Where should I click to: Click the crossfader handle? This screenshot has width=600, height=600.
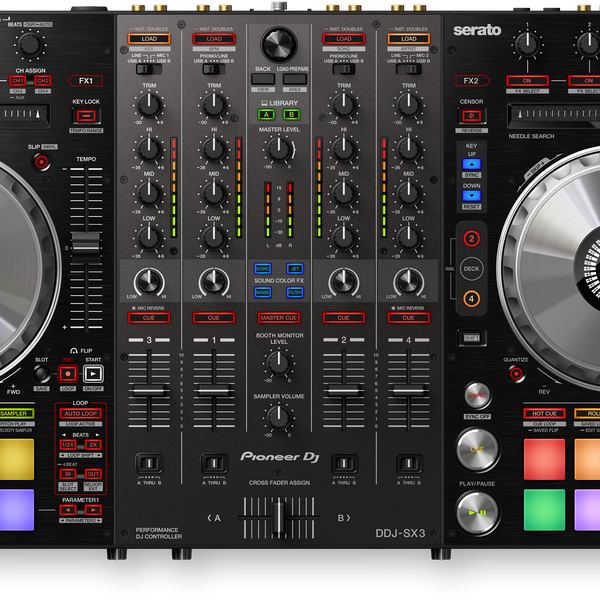279,518
